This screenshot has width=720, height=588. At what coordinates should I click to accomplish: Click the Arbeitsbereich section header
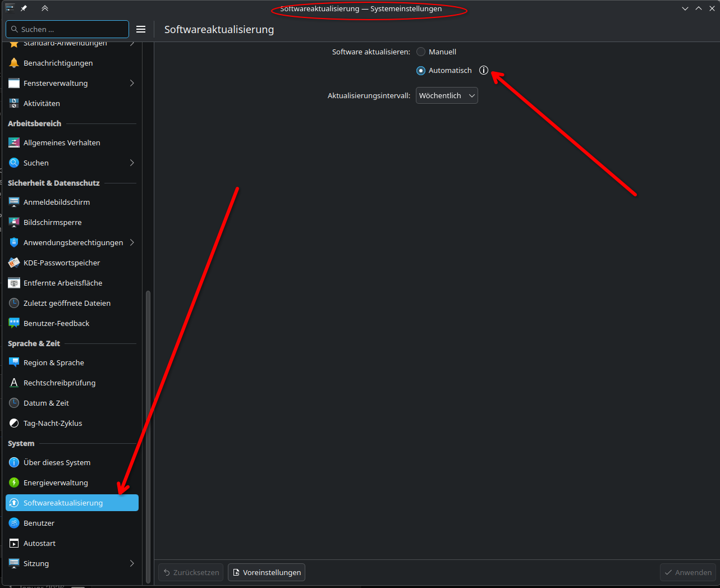tap(34, 123)
